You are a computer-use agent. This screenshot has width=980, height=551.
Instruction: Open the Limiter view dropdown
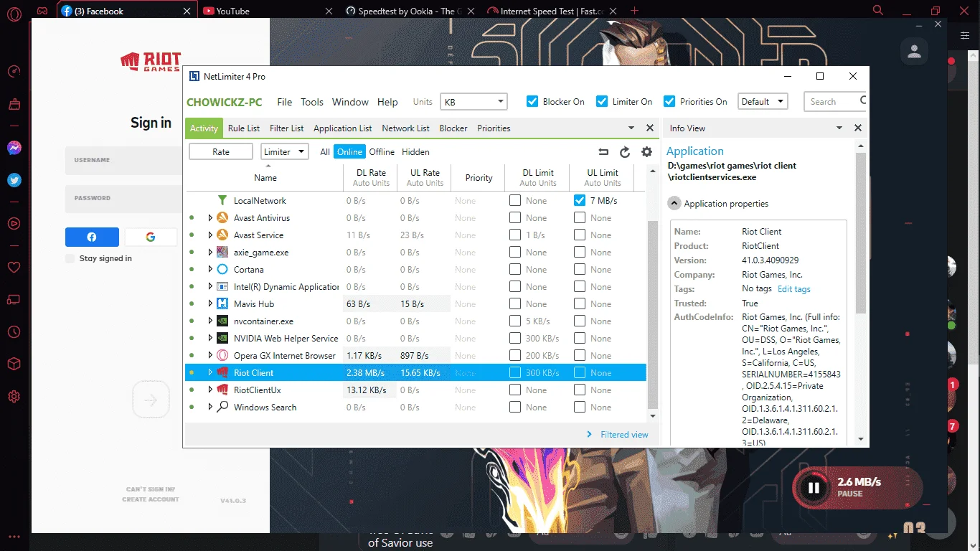(284, 152)
